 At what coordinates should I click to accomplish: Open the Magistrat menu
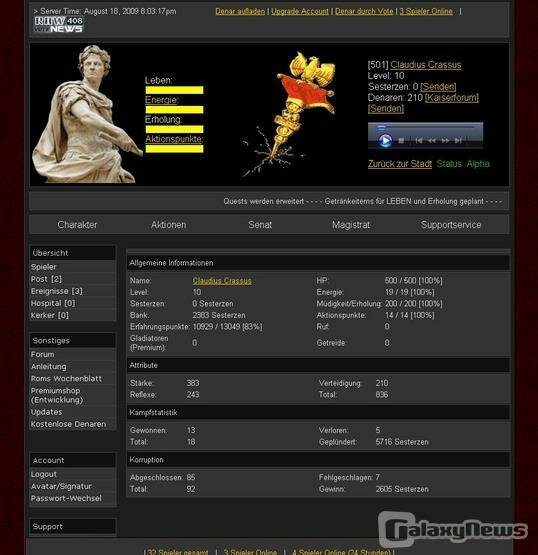click(351, 225)
